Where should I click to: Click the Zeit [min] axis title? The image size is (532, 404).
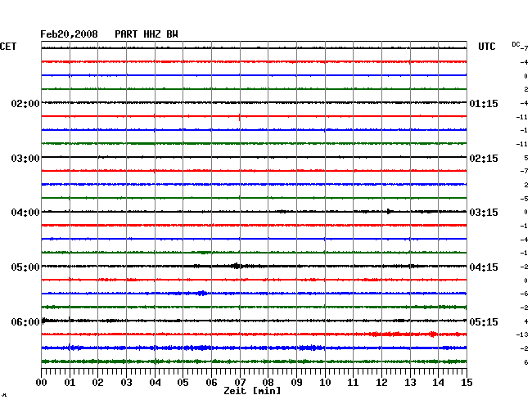coord(251,391)
